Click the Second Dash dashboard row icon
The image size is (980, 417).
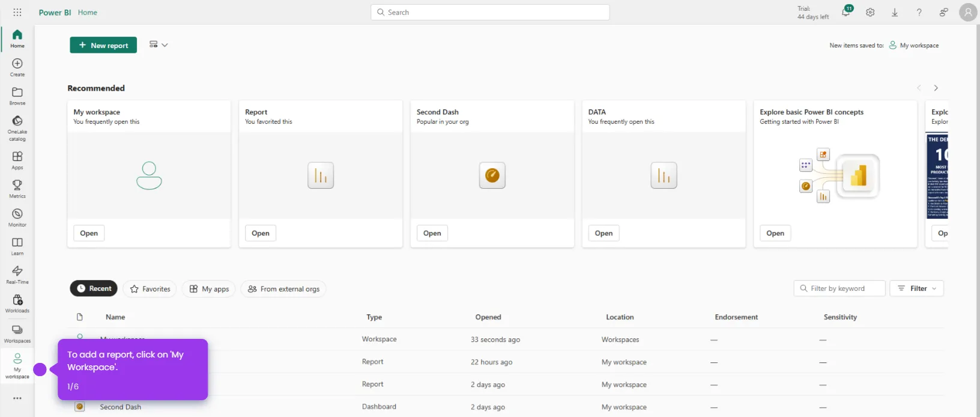pos(79,407)
